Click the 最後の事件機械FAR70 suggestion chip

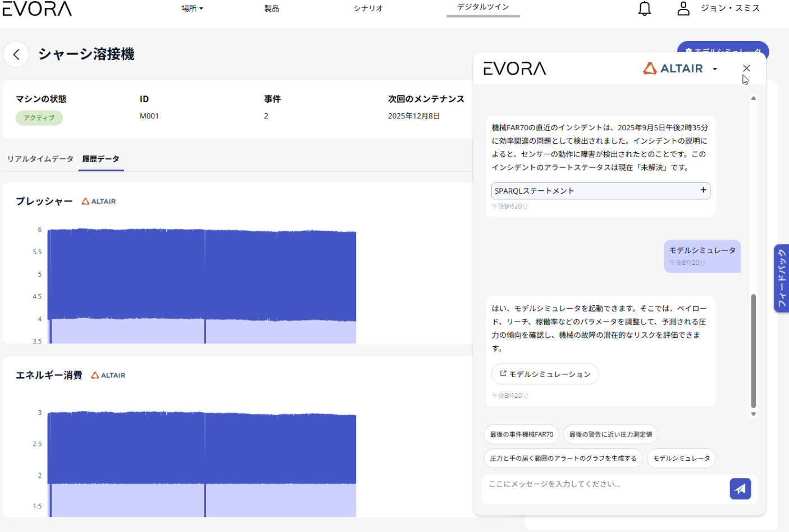point(521,434)
